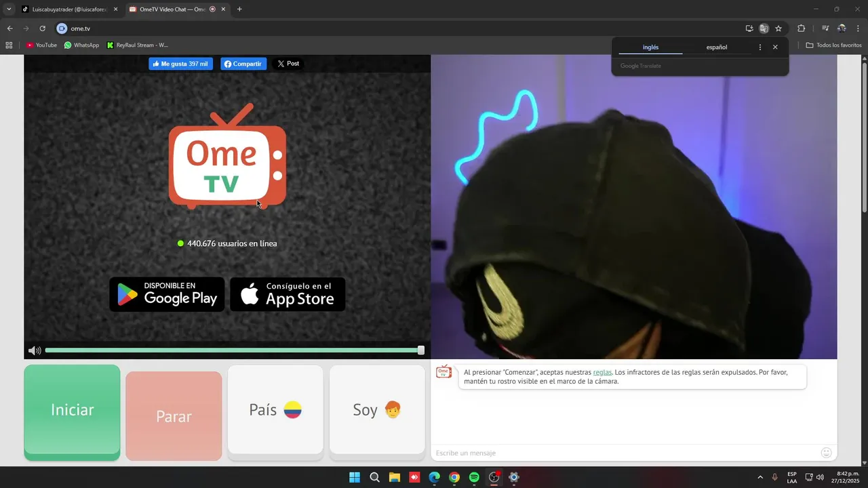
Task: Click the X Post button
Action: (288, 64)
